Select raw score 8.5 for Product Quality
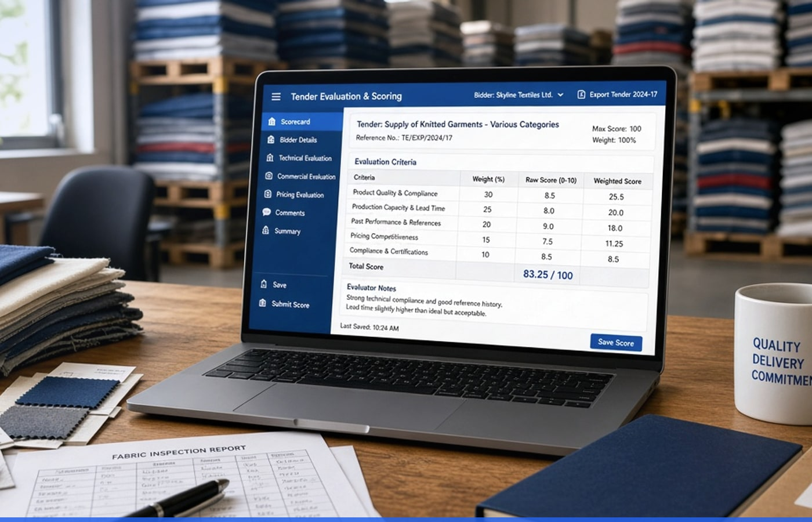812x522 pixels. 550,195
